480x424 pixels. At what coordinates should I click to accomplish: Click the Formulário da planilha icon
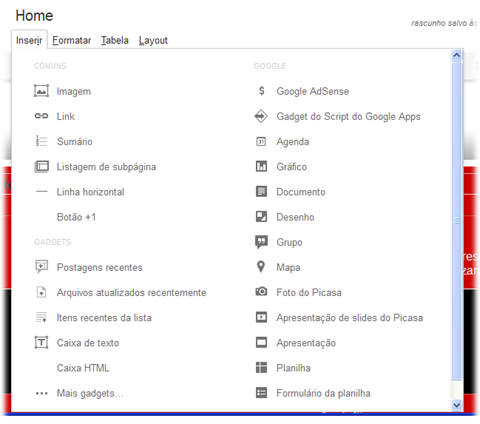coord(261,393)
